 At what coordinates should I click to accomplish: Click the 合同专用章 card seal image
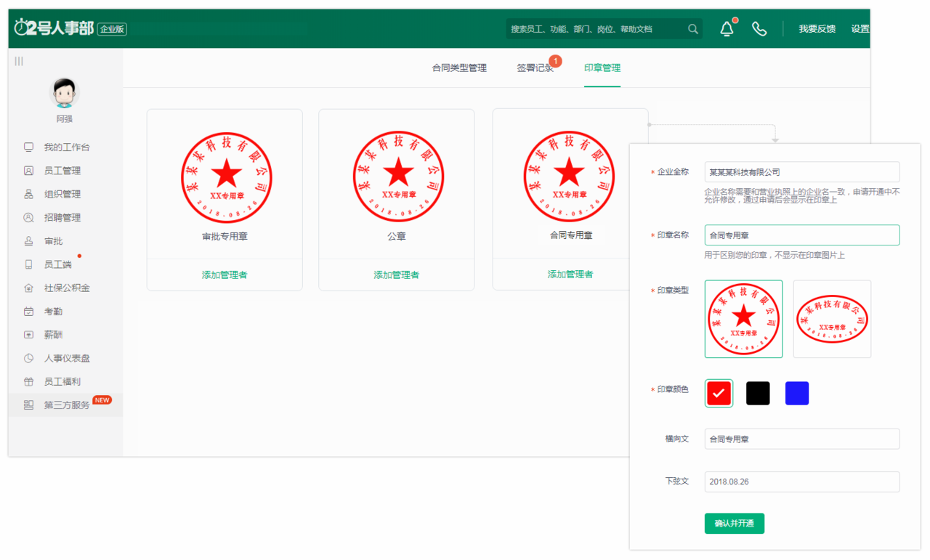(569, 177)
